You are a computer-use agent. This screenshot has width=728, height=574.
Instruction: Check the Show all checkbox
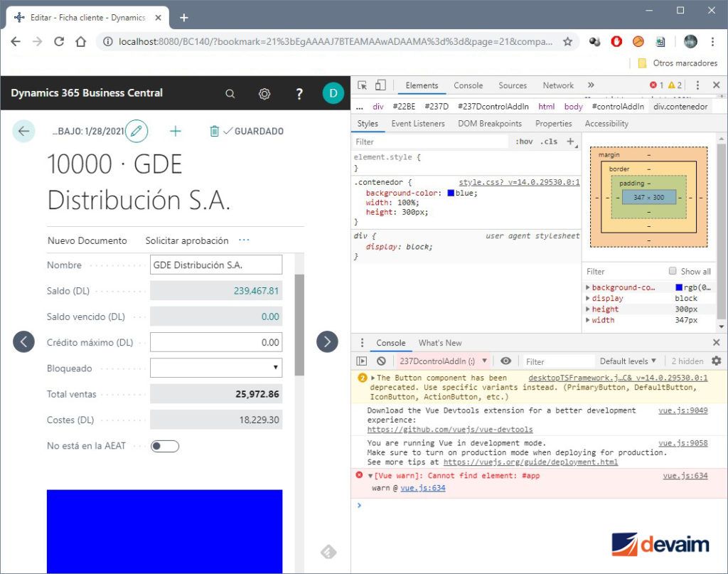tap(673, 271)
